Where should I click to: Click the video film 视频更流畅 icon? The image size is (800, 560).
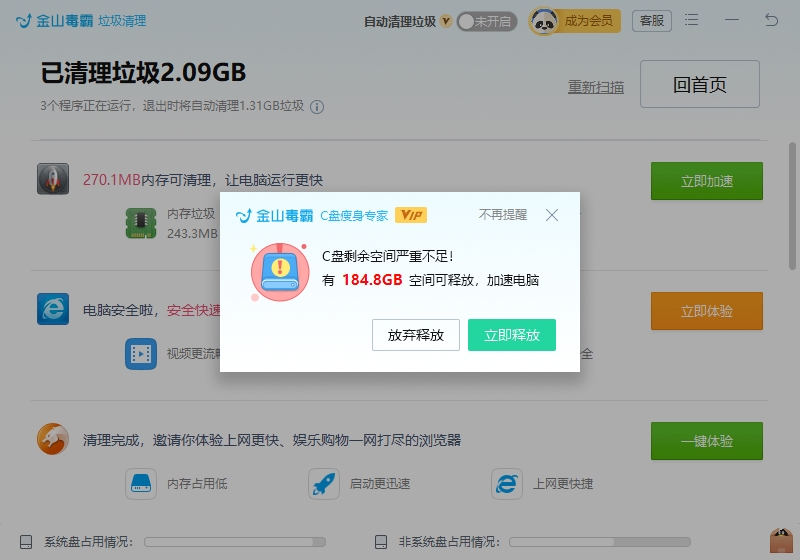tap(141, 353)
